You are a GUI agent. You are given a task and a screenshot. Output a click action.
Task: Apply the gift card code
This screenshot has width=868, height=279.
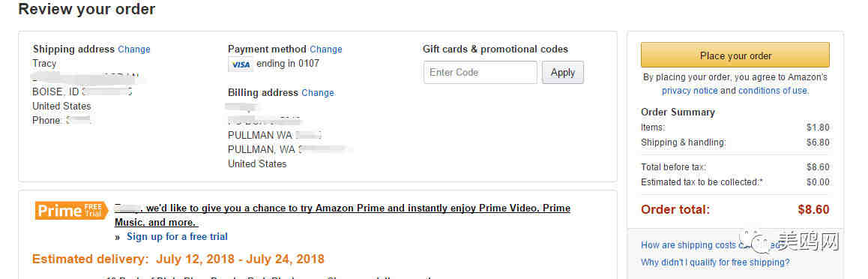pyautogui.click(x=562, y=73)
